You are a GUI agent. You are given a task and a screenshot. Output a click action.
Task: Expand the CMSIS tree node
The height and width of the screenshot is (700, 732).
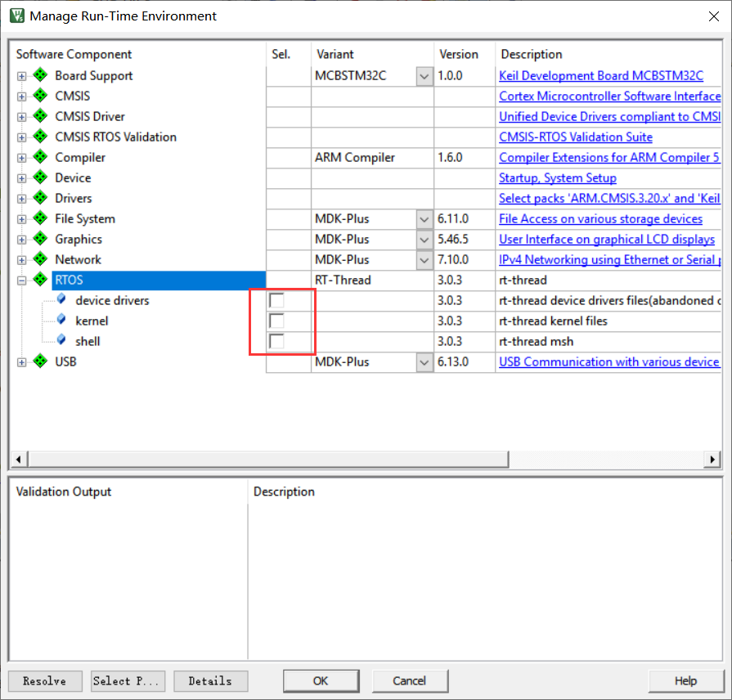coord(21,96)
